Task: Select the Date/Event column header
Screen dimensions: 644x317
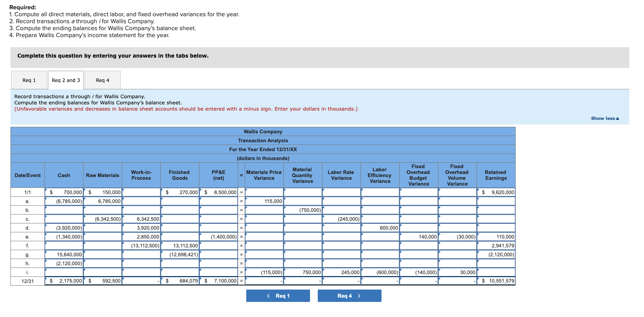Action: (x=27, y=175)
